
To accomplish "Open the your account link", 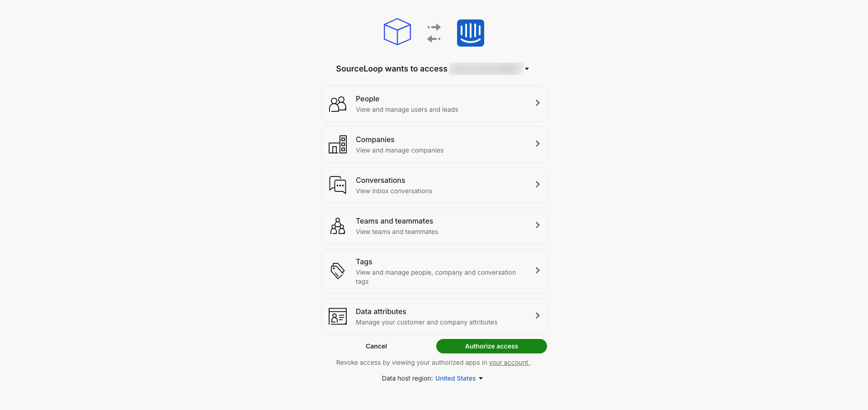I will tap(509, 362).
